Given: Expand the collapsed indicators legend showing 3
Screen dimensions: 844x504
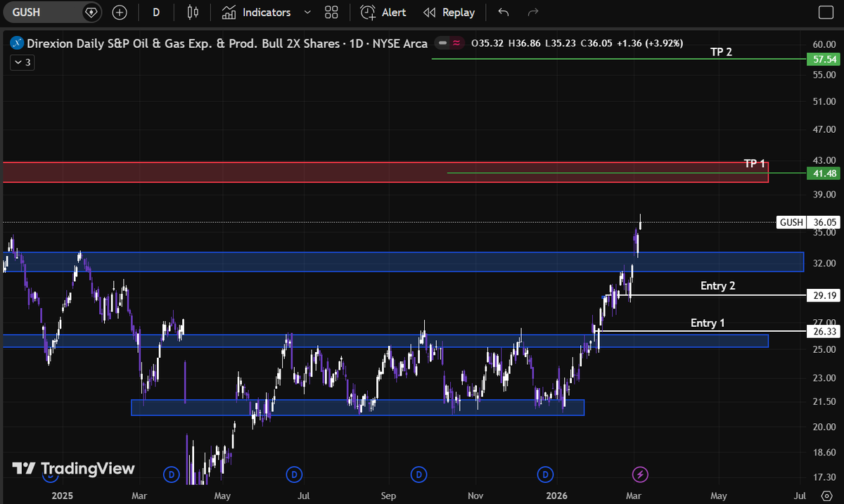Looking at the screenshot, I should (21, 62).
